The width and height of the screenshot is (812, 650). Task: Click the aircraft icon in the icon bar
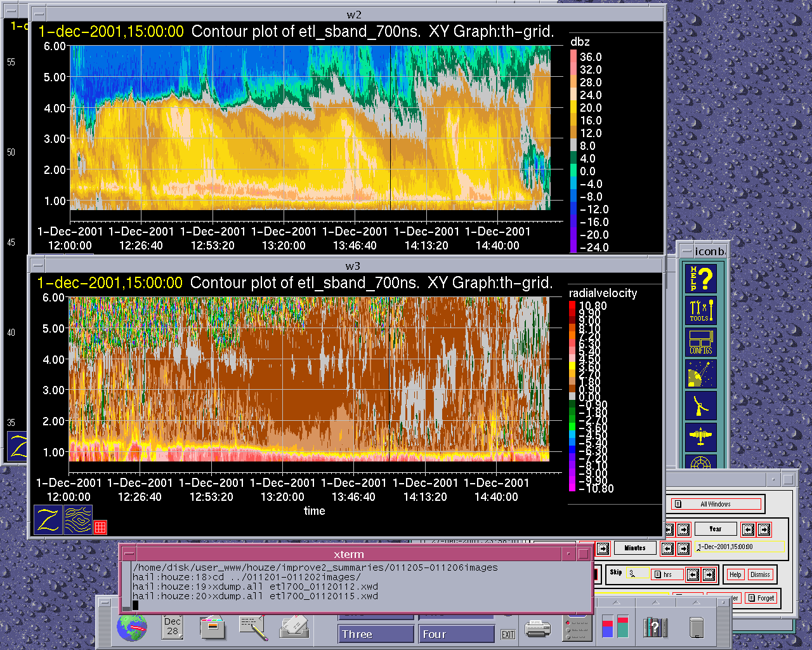click(x=701, y=437)
